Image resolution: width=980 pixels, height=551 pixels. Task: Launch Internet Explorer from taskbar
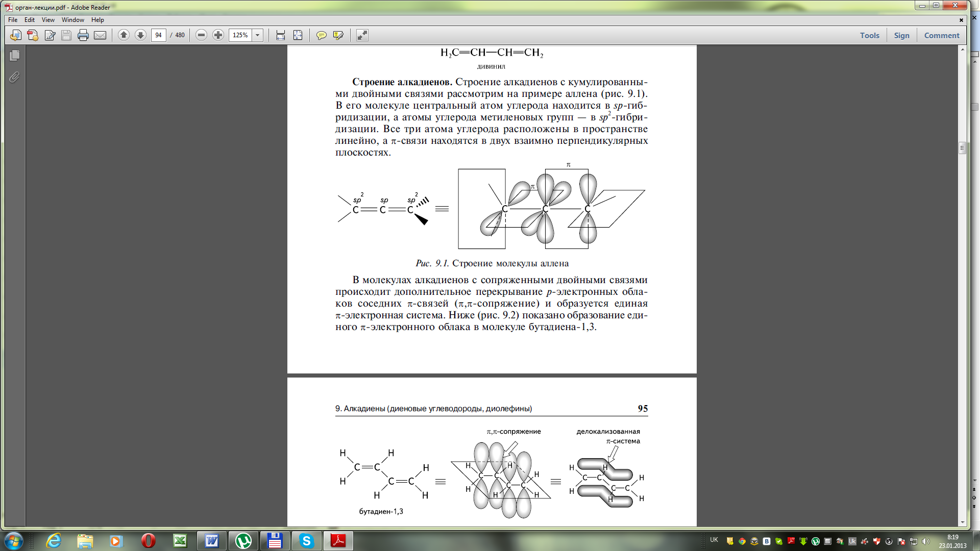pos(54,541)
